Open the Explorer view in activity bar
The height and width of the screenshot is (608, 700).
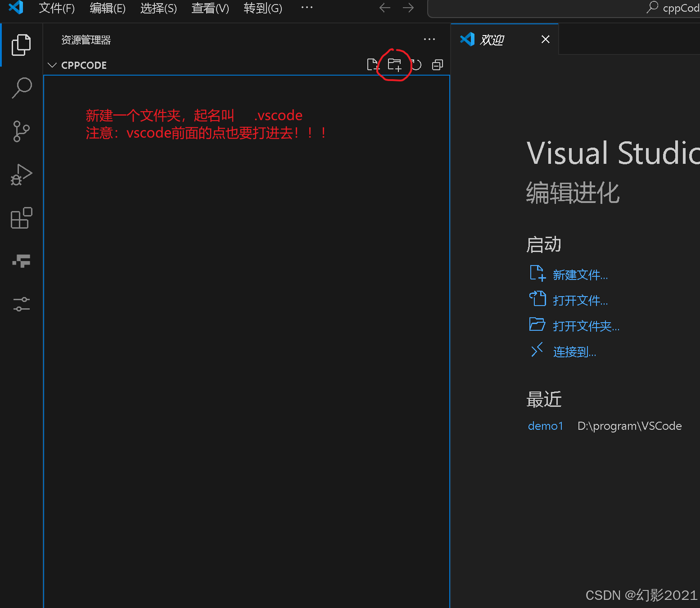[x=21, y=45]
